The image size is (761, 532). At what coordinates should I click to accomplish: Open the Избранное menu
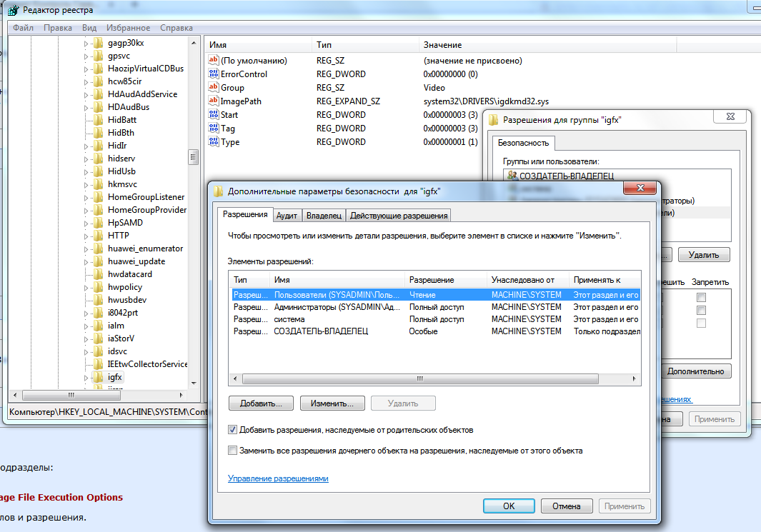(x=128, y=28)
